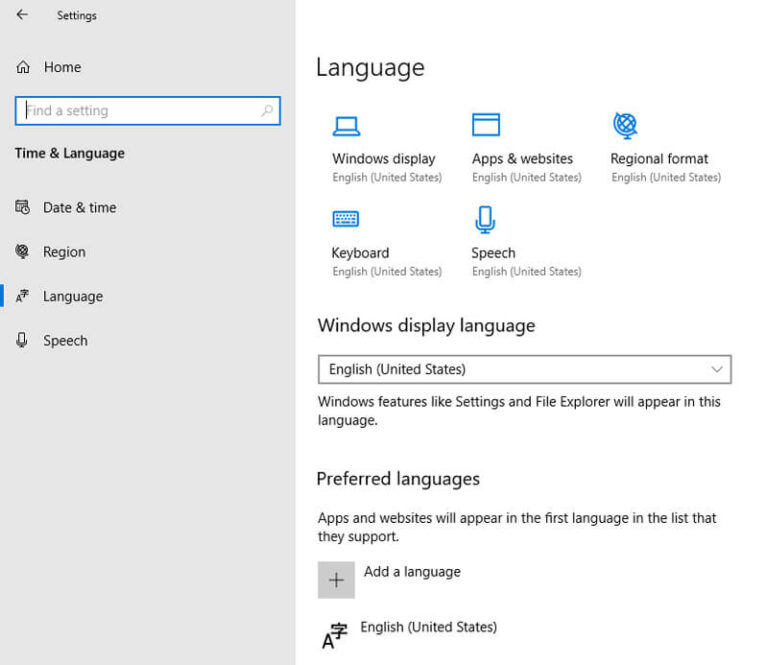Click the Speech microphone icon in sidebar

pyautogui.click(x=22, y=340)
